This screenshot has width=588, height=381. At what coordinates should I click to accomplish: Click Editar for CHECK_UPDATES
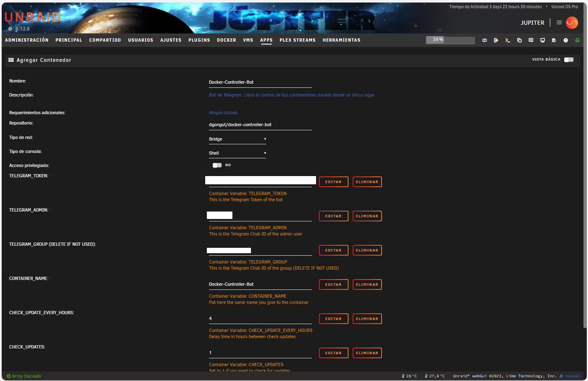334,353
